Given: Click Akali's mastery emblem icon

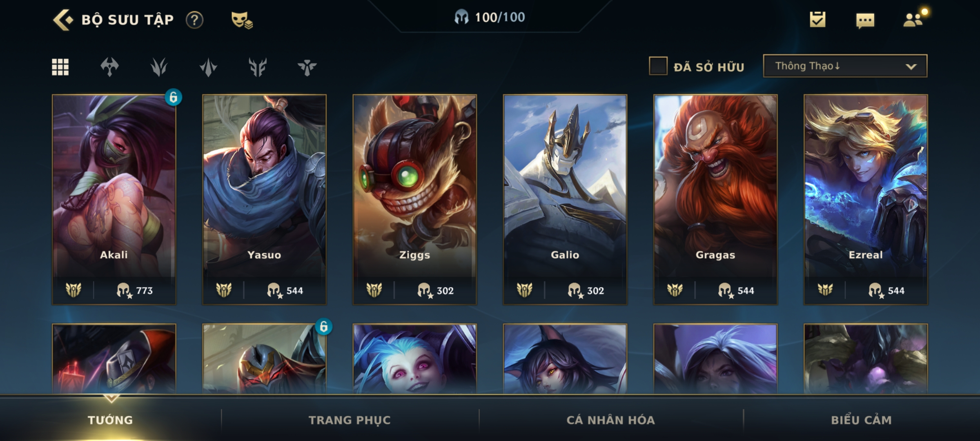Looking at the screenshot, I should pyautogui.click(x=73, y=290).
